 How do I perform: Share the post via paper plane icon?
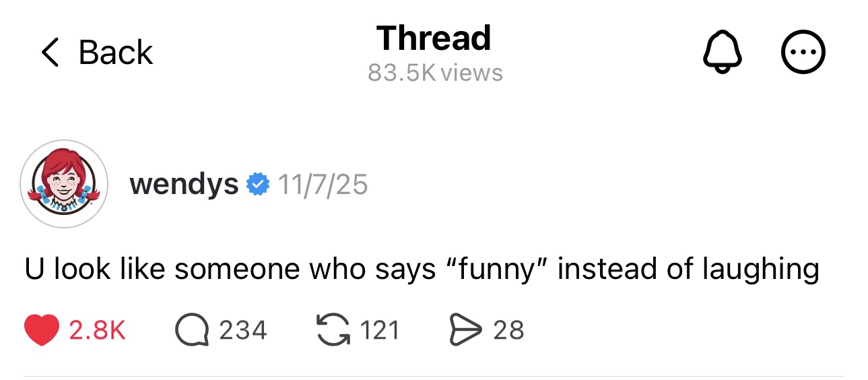pos(467,330)
